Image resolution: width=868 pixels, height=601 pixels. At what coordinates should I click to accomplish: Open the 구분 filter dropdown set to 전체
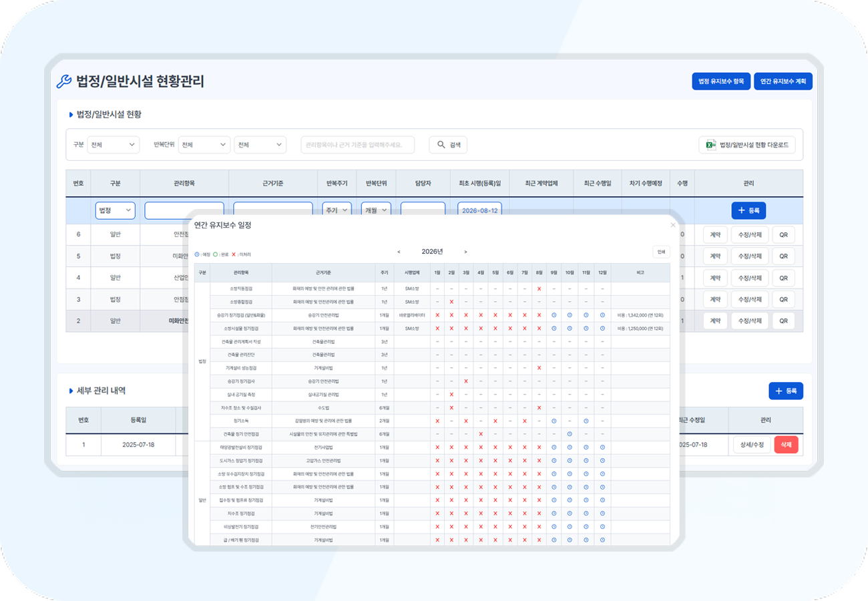[113, 145]
